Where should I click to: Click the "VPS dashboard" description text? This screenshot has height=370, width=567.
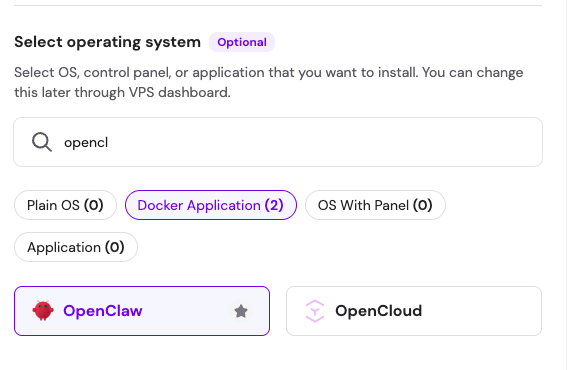tap(179, 93)
